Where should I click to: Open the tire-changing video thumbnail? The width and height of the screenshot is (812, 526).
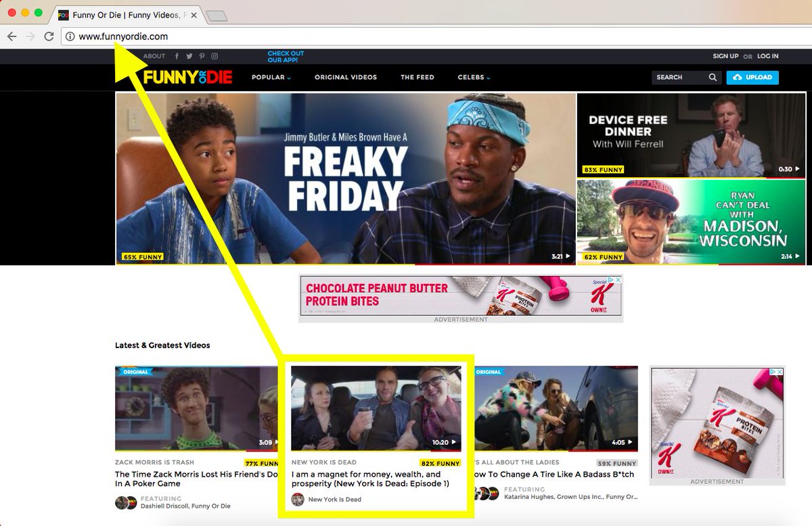pos(556,408)
